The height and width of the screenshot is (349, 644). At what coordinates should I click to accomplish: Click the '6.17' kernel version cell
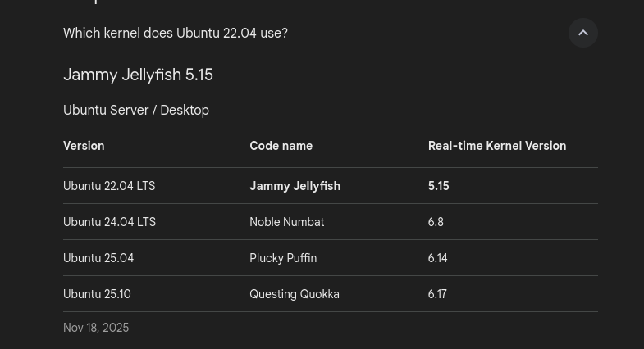[x=437, y=294]
